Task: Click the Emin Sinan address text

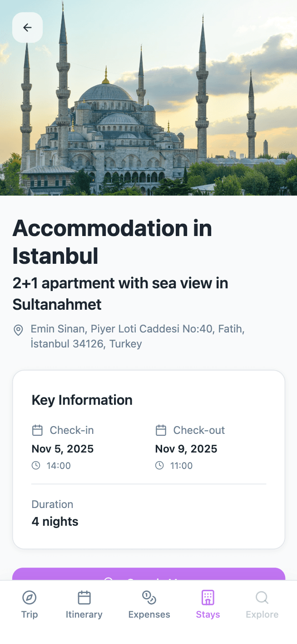Action: tap(137, 336)
